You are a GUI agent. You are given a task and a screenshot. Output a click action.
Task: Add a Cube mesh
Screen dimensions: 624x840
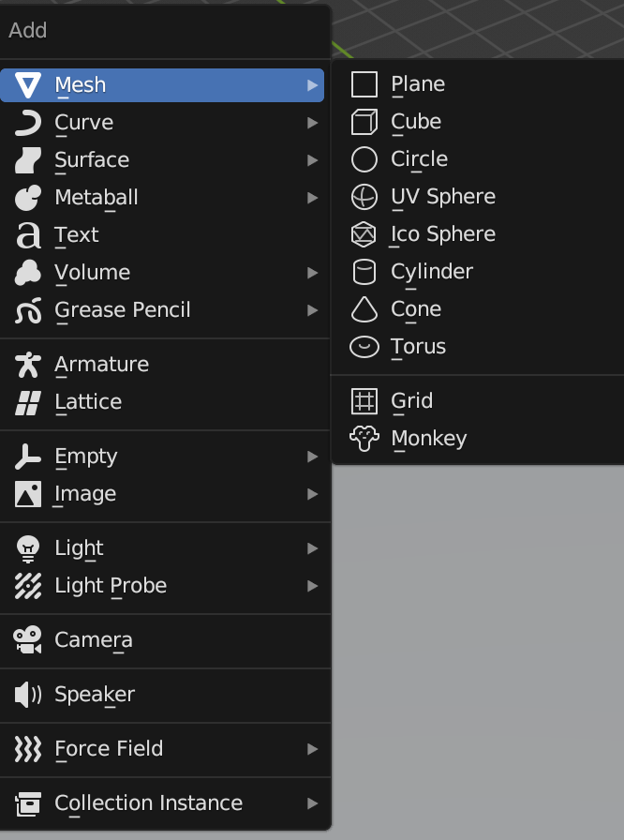click(416, 122)
